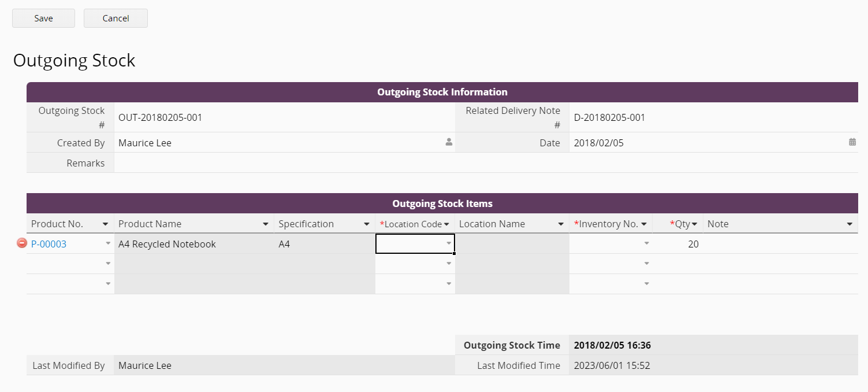Expand Note column header dropdown arrow
Image resolution: width=868 pixels, height=392 pixels.
click(850, 224)
